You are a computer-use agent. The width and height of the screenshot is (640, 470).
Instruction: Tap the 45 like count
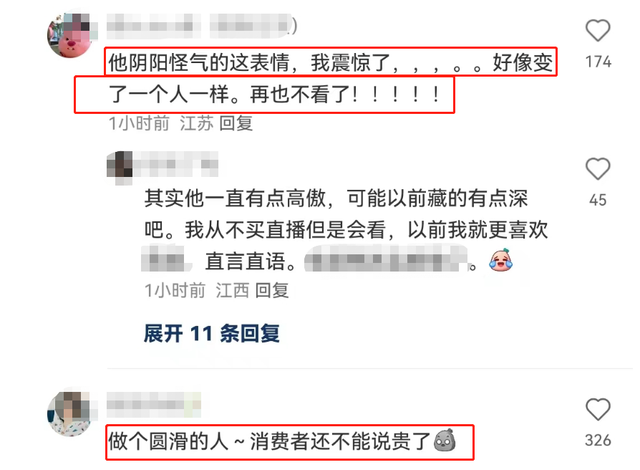pyautogui.click(x=598, y=200)
